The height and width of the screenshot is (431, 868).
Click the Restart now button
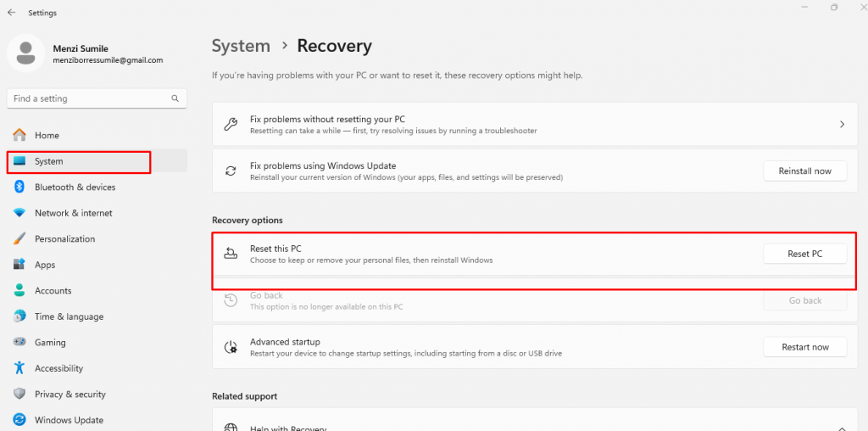pyautogui.click(x=805, y=347)
